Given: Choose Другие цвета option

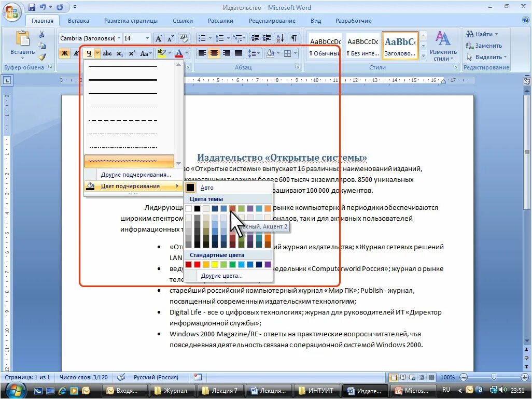Looking at the screenshot, I should 228,276.
